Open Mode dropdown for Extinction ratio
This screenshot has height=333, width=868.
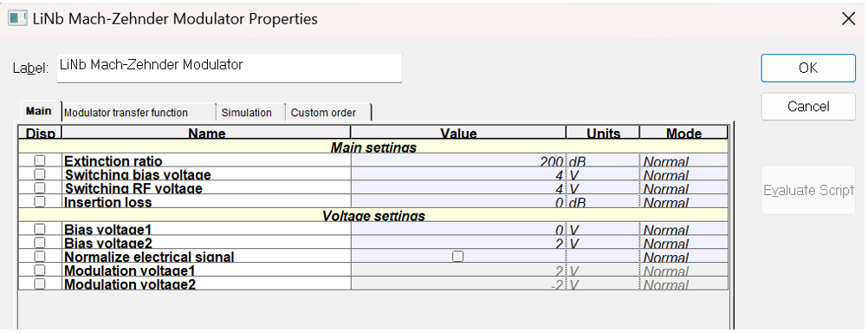click(683, 160)
